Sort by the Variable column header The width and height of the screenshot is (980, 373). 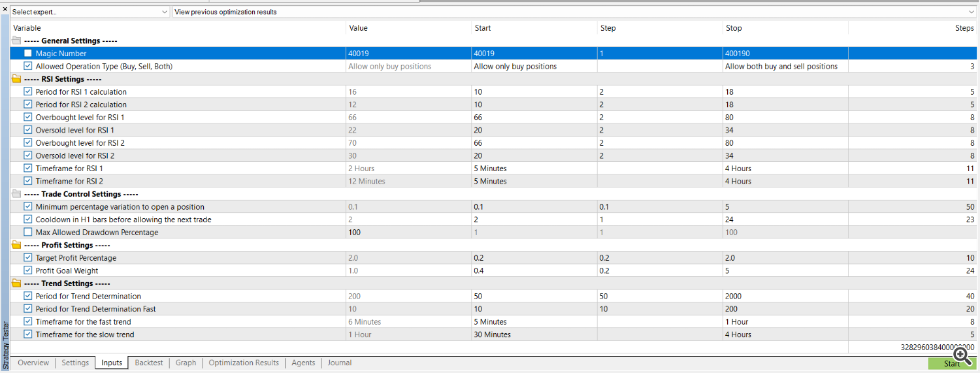(178, 28)
